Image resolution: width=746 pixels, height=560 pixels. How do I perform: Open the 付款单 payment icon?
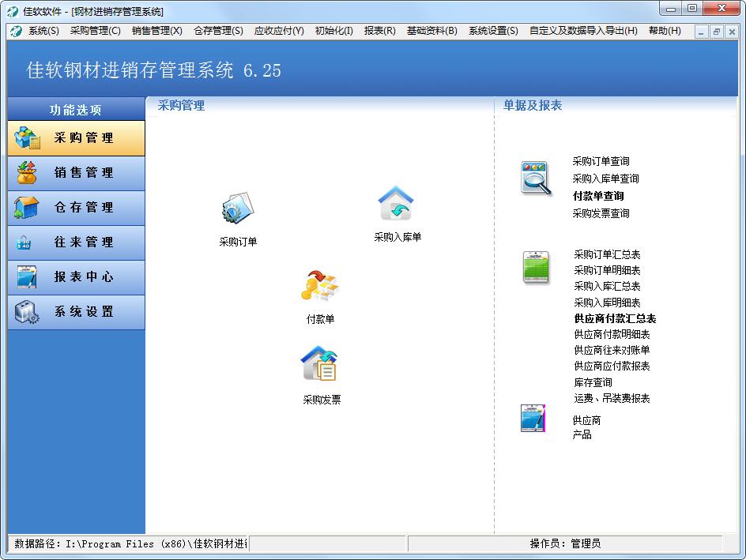point(320,288)
